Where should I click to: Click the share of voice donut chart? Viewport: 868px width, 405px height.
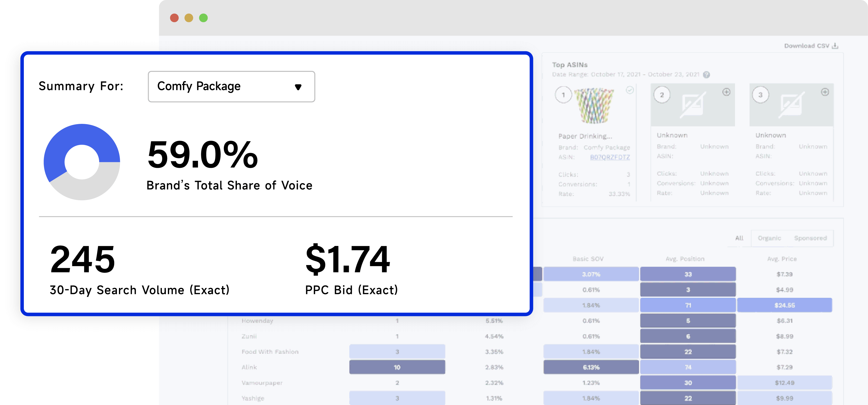click(82, 162)
